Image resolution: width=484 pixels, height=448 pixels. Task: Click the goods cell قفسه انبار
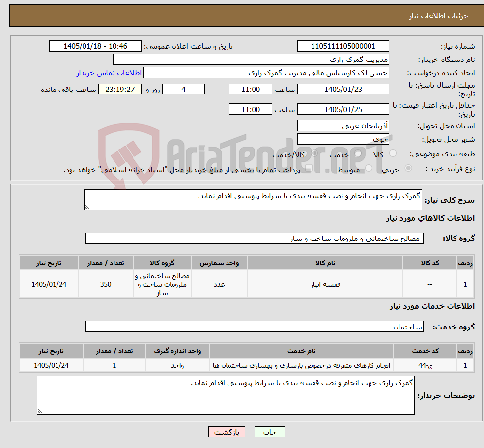[325, 284]
